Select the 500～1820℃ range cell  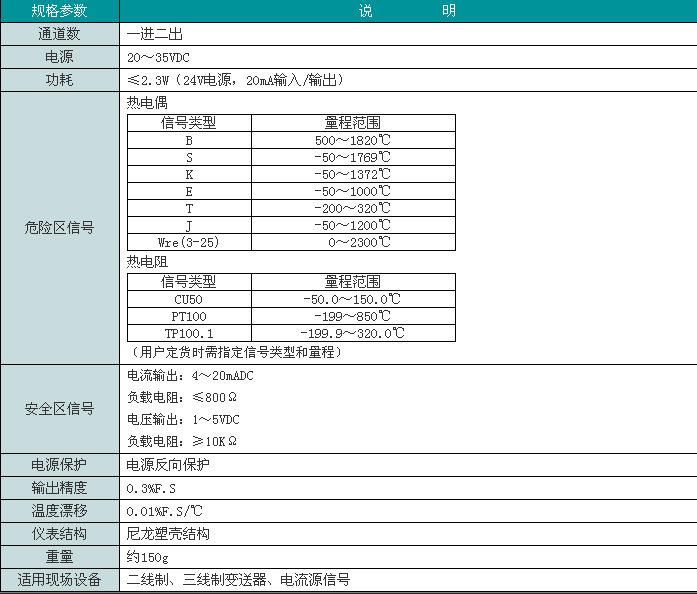click(353, 140)
